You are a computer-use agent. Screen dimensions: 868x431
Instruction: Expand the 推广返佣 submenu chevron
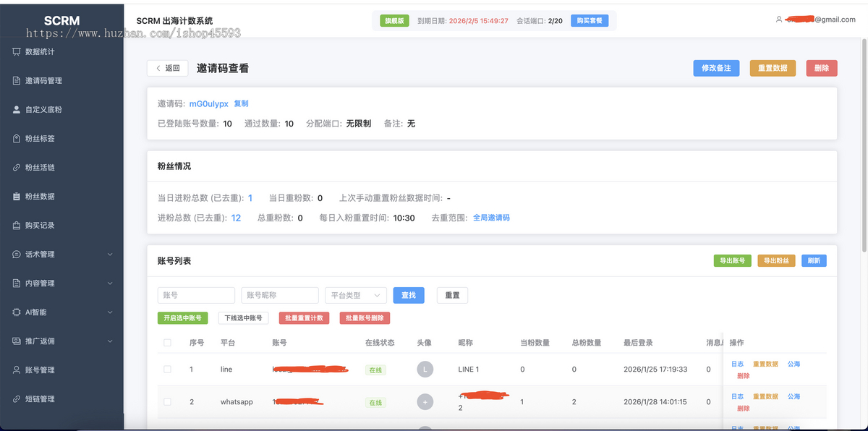pyautogui.click(x=110, y=341)
